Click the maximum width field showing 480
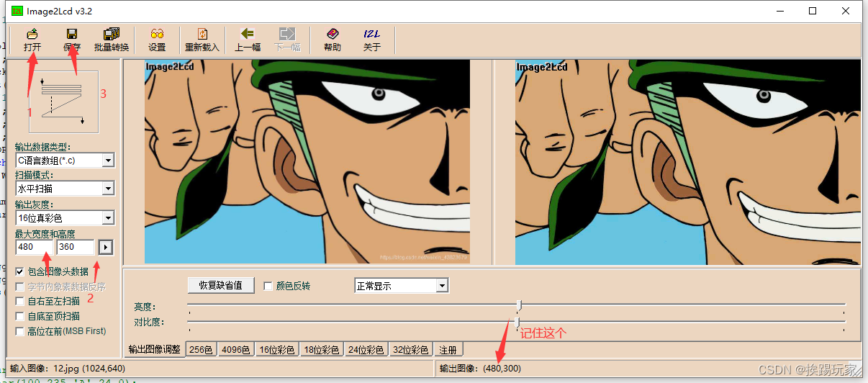 [35, 247]
